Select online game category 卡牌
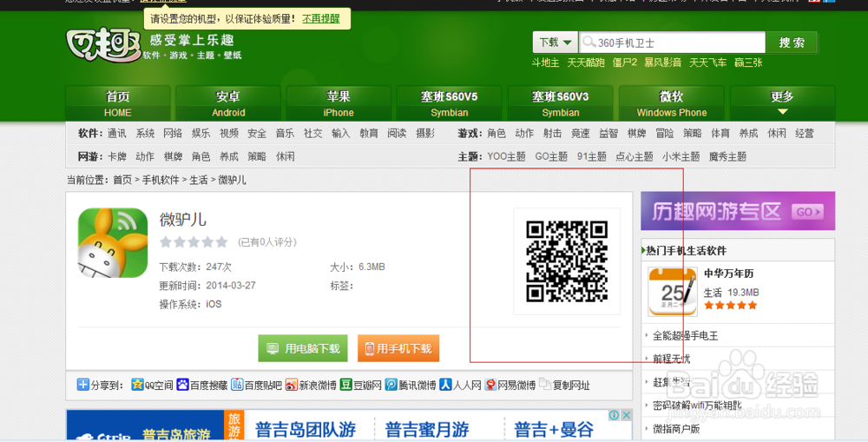Viewport: 868px width, 442px height. pyautogui.click(x=117, y=157)
